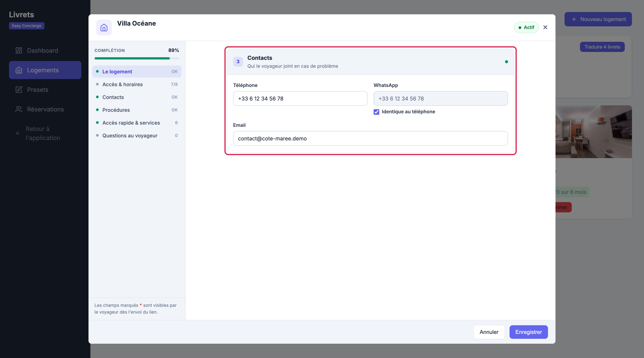The height and width of the screenshot is (358, 644).
Task: Open Presets in the sidebar menu
Action: pyautogui.click(x=45, y=90)
